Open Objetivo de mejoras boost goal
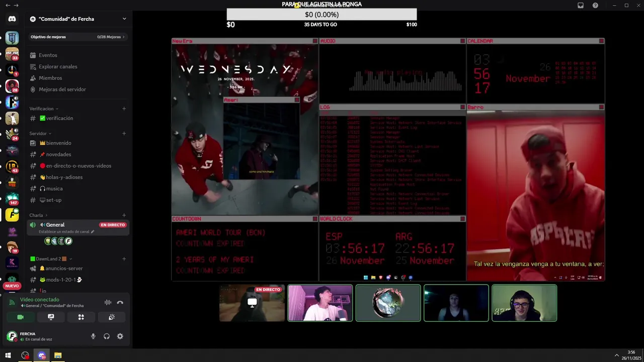The image size is (644, 362). tap(78, 37)
